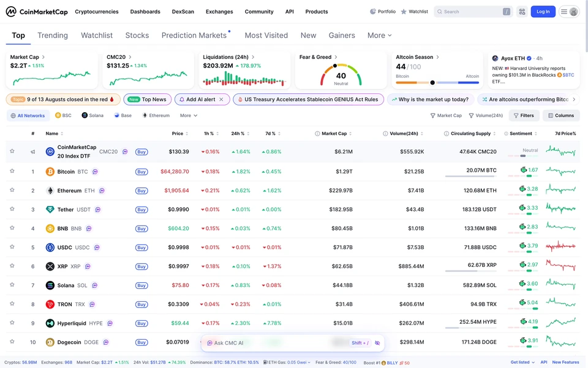Click the Dogecoin coin logo
588x368 pixels.
tap(50, 342)
